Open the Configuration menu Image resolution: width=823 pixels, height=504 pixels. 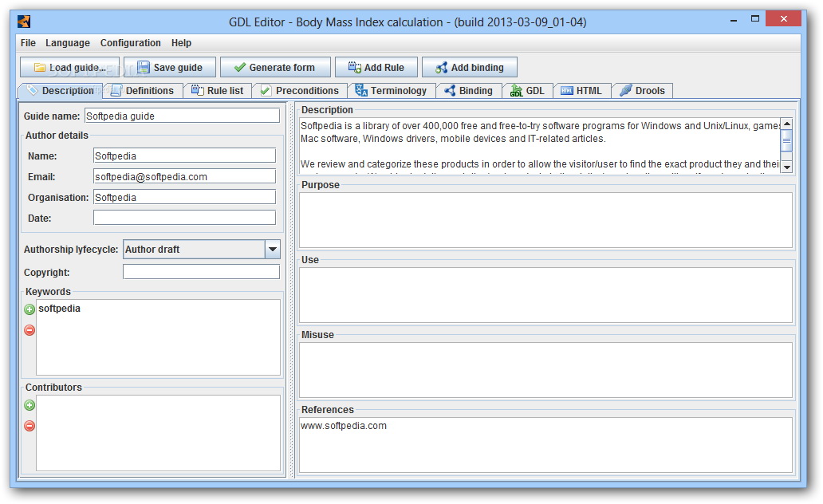[131, 43]
